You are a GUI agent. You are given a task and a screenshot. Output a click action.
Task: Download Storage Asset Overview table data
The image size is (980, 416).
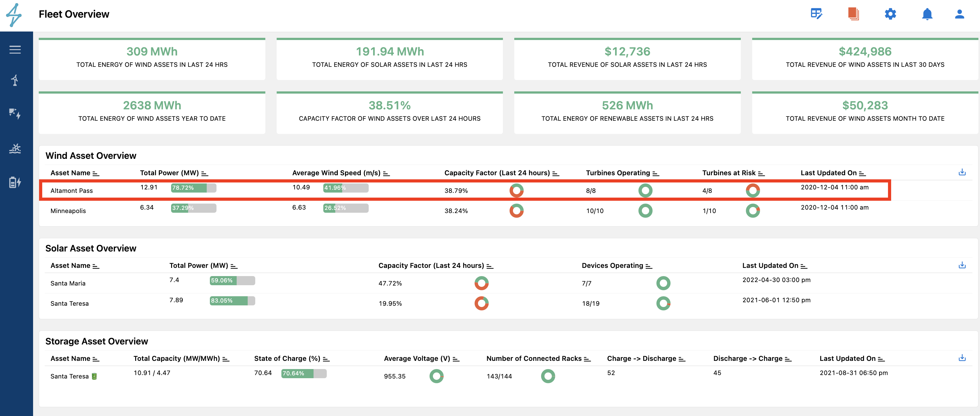pos(962,358)
